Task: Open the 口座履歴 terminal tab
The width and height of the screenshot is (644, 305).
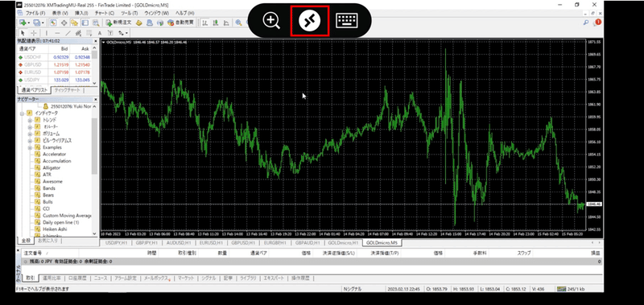Action: click(x=77, y=278)
